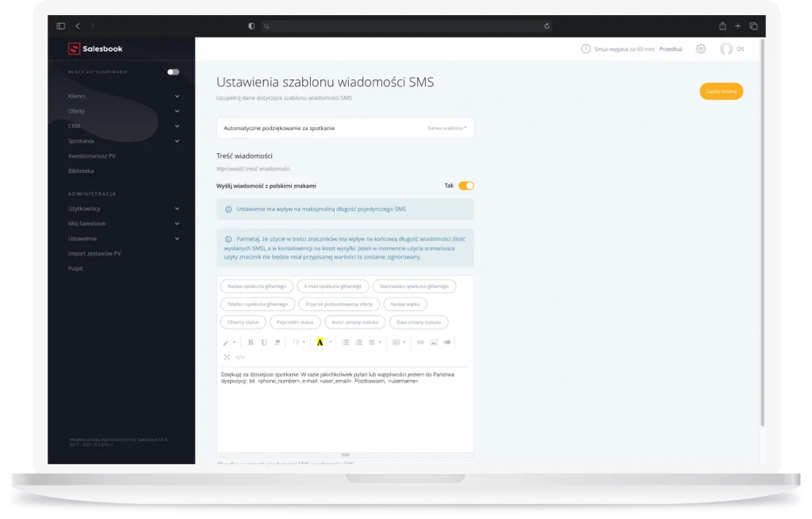Apply underline formatting in the editor
This screenshot has width=812, height=519.
coord(264,342)
